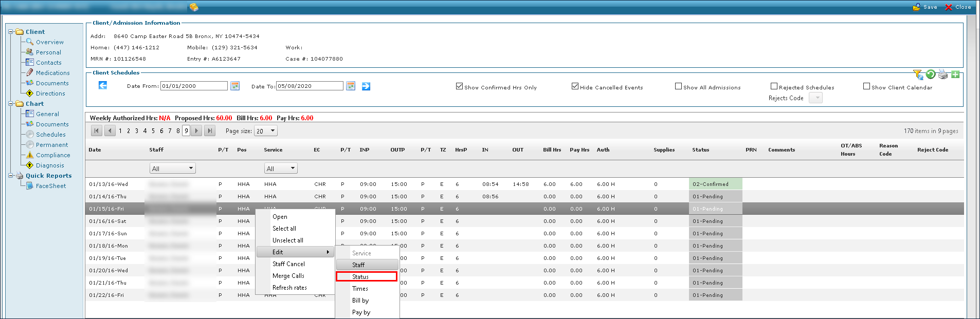Screen dimensions: 980x319
Task: Click the printer icon
Action: pos(942,75)
